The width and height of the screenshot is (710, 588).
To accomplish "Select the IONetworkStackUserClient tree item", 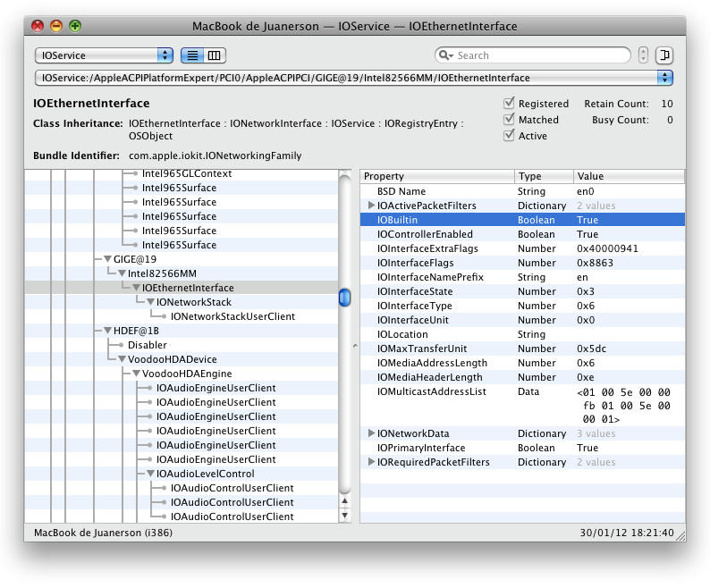I will pyautogui.click(x=232, y=316).
